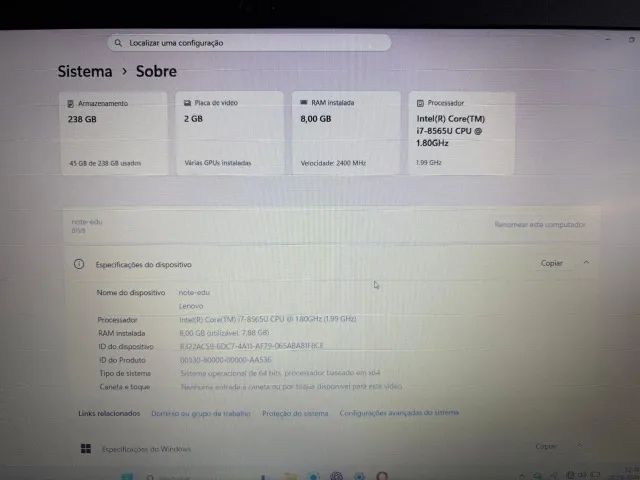Focus the 'Localizar uma configuração' search box
This screenshot has height=480, width=640.
249,43
